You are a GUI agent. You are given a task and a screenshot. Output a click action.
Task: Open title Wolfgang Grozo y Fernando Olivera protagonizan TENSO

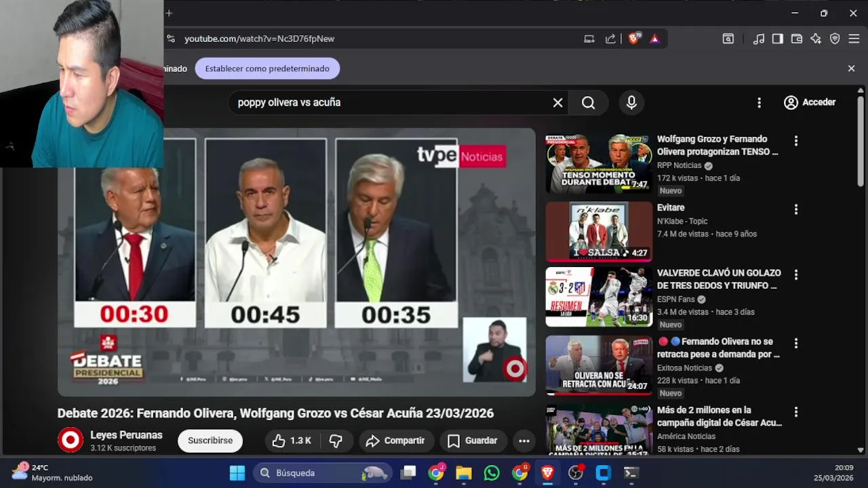(717, 145)
